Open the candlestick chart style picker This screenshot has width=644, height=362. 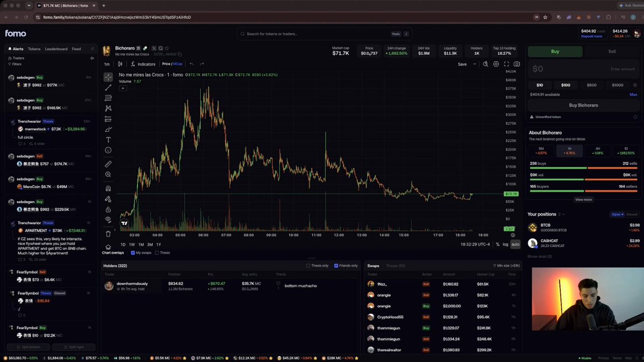pos(120,64)
